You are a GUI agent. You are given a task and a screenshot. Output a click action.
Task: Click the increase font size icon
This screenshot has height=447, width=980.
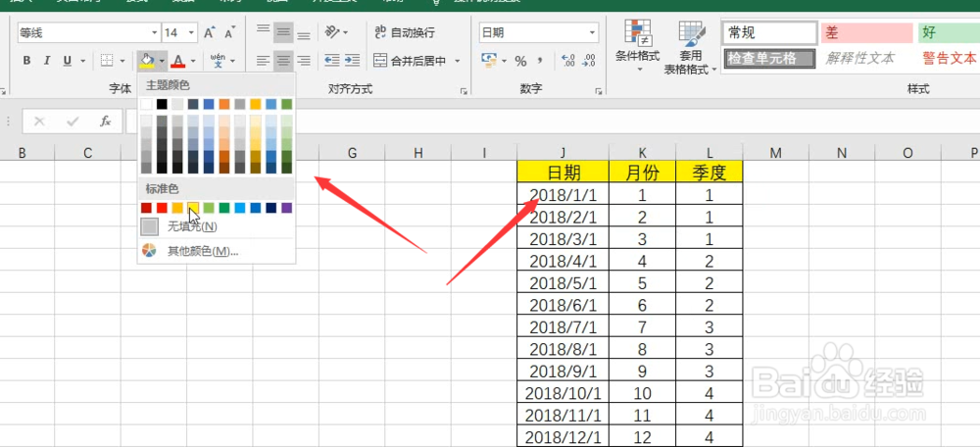pos(210,32)
